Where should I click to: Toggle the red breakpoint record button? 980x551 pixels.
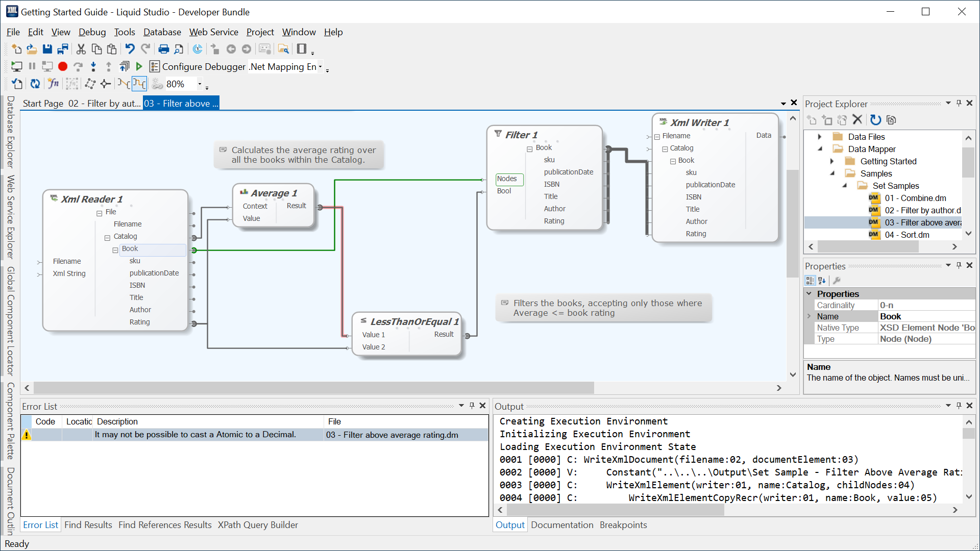[63, 66]
